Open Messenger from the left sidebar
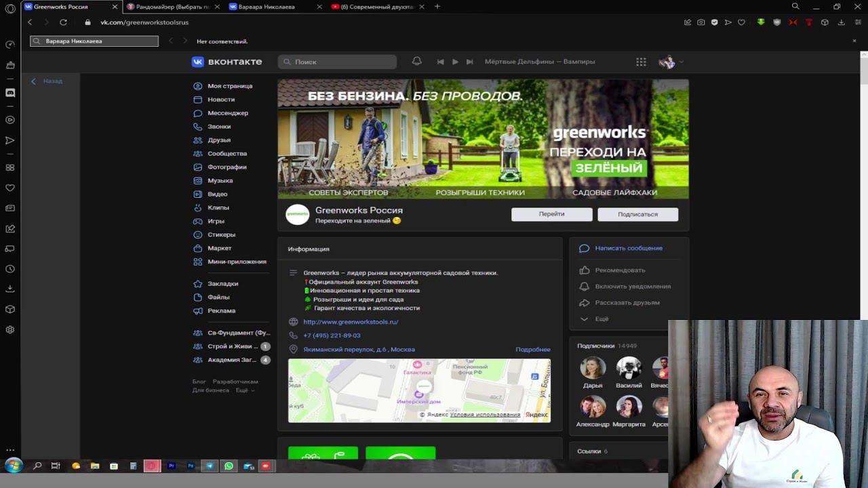868x488 pixels. tap(227, 113)
